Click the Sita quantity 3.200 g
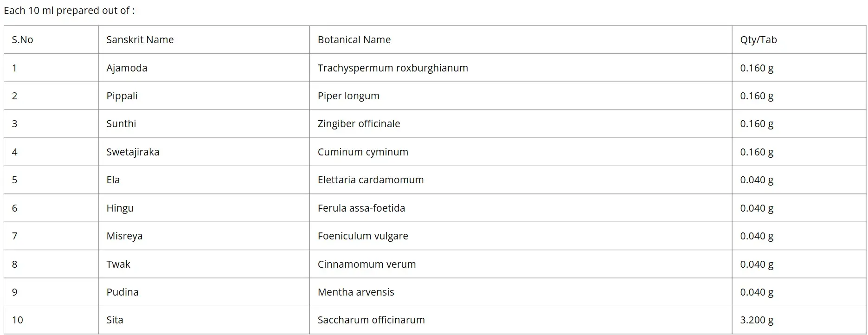Image resolution: width=868 pixels, height=335 pixels. (756, 320)
